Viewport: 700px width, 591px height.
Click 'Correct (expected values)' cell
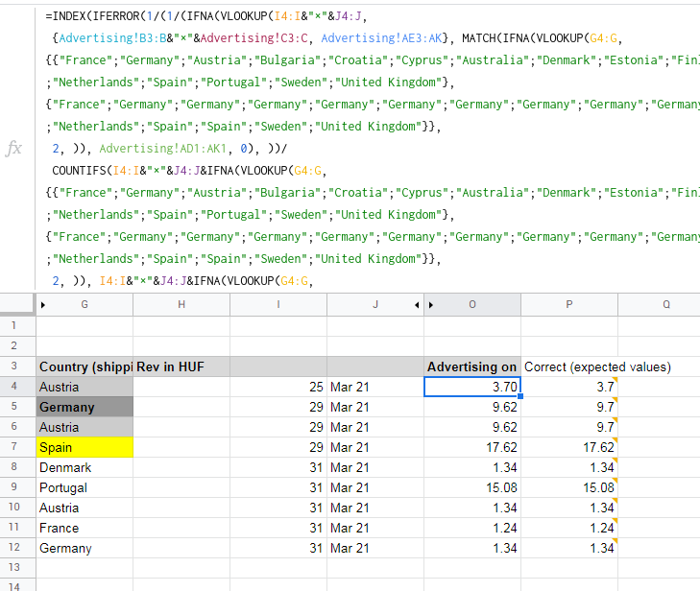[x=597, y=366]
